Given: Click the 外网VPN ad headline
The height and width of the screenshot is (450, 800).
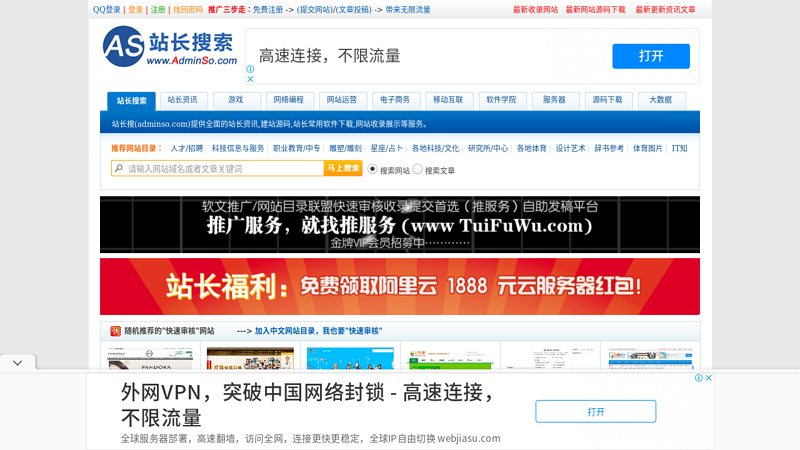Looking at the screenshot, I should 307,405.
